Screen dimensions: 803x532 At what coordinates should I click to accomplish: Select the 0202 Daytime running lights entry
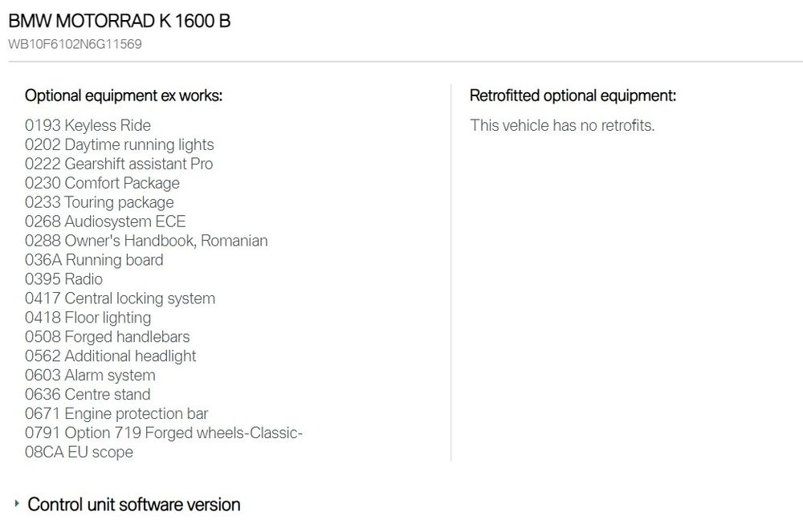(119, 144)
